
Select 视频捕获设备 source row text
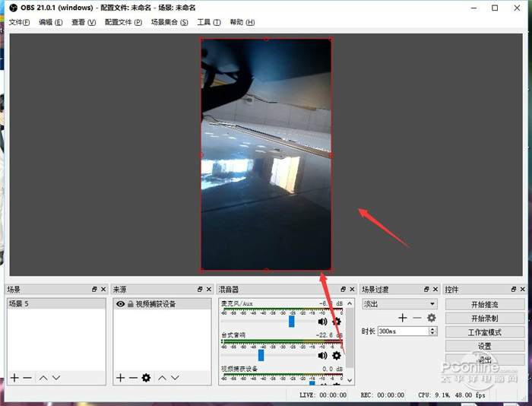[x=156, y=304]
